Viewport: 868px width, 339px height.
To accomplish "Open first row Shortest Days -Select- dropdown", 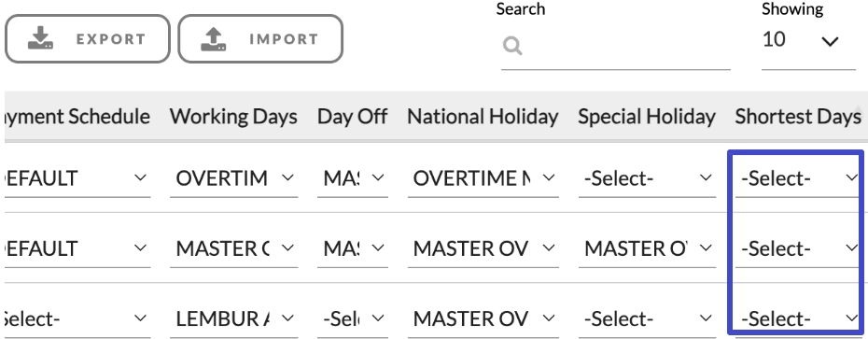I will pos(797,178).
